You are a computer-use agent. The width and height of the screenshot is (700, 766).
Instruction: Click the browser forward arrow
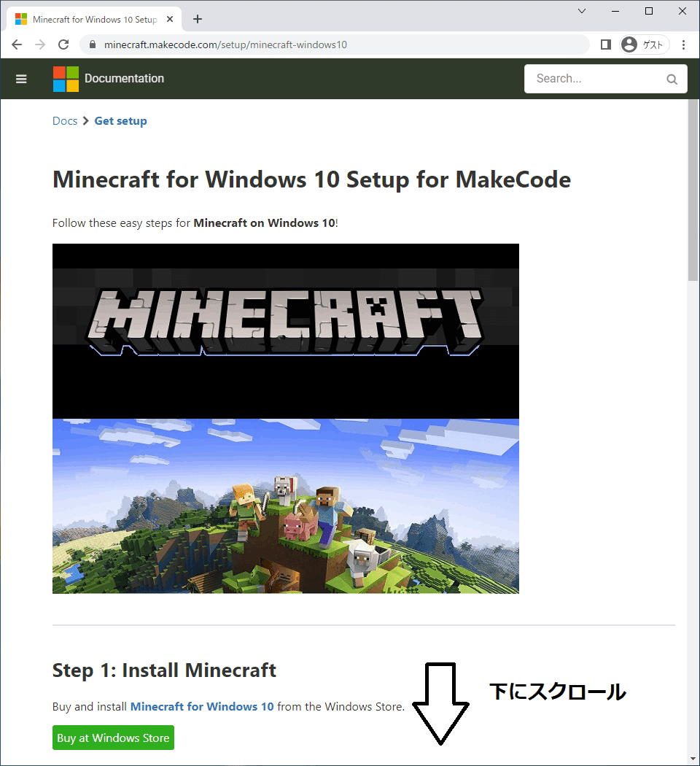(40, 45)
